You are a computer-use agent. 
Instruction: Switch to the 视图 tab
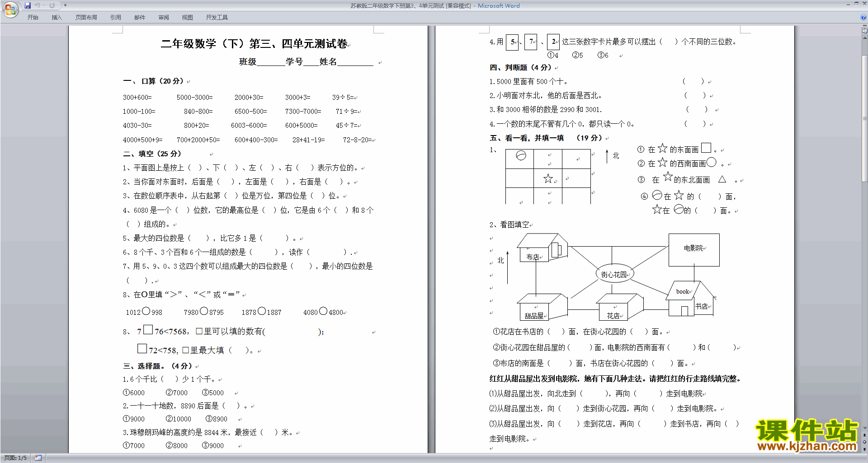pos(187,17)
